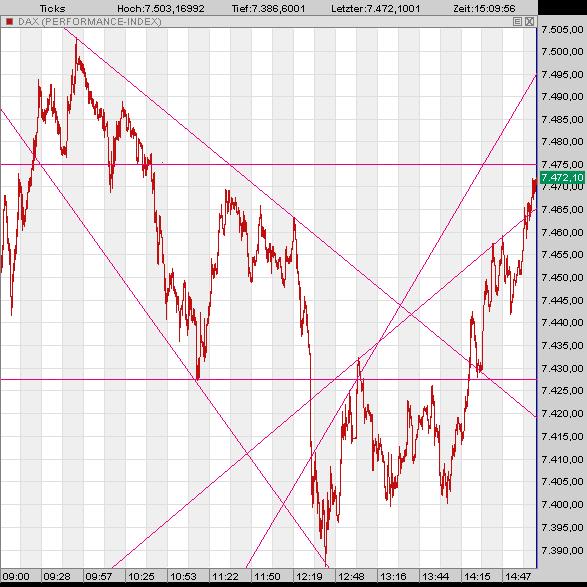Click the 7.500,00 price axis label
587x587 pixels.
point(562,51)
